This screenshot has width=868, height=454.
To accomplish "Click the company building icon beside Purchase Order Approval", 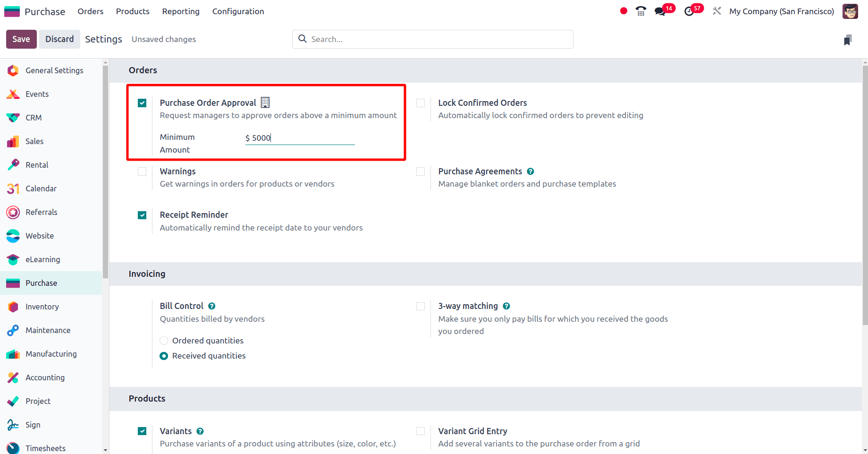I will [265, 102].
